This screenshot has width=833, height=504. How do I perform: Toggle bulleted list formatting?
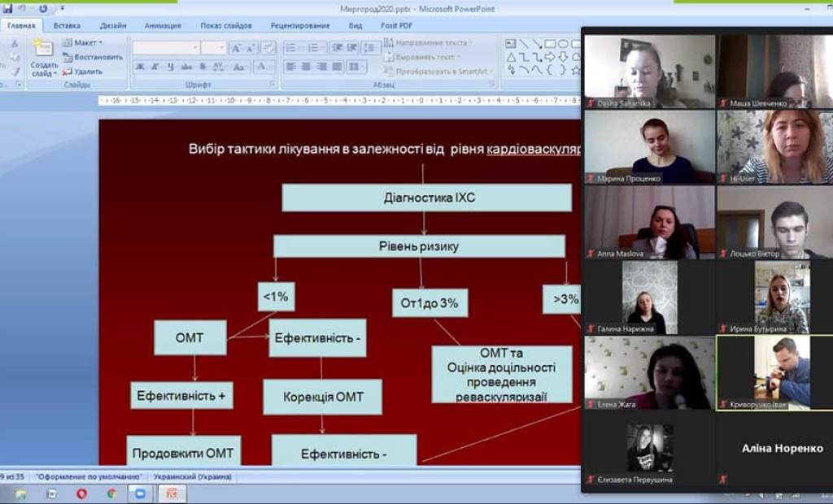(x=292, y=48)
